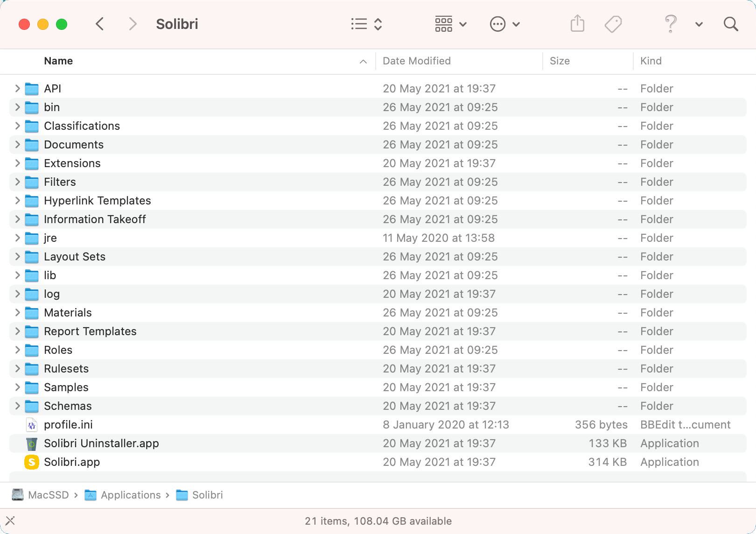Click the Solibri folder path icon

(x=182, y=495)
